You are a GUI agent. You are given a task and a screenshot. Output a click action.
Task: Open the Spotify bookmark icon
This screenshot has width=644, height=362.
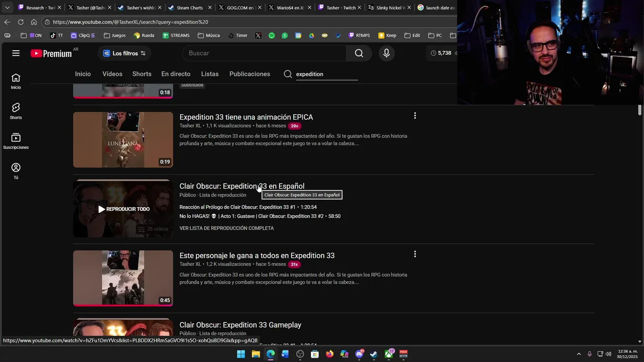click(272, 36)
